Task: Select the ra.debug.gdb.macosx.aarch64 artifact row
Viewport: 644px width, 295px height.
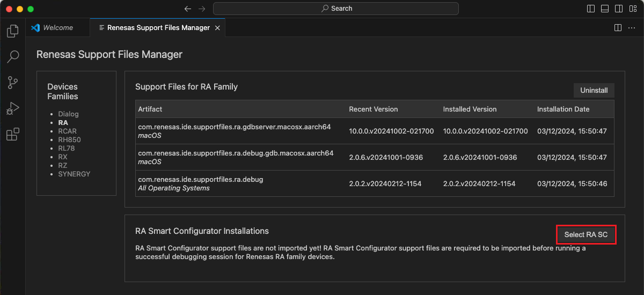Action: pyautogui.click(x=375, y=157)
